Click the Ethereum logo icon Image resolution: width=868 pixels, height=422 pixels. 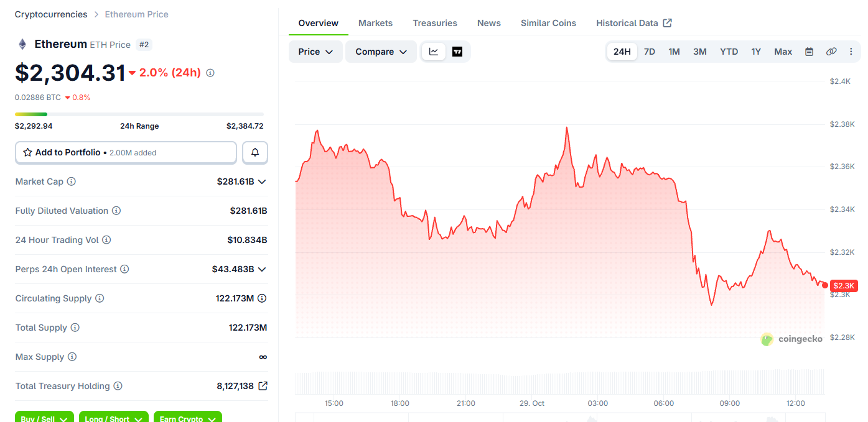point(22,44)
